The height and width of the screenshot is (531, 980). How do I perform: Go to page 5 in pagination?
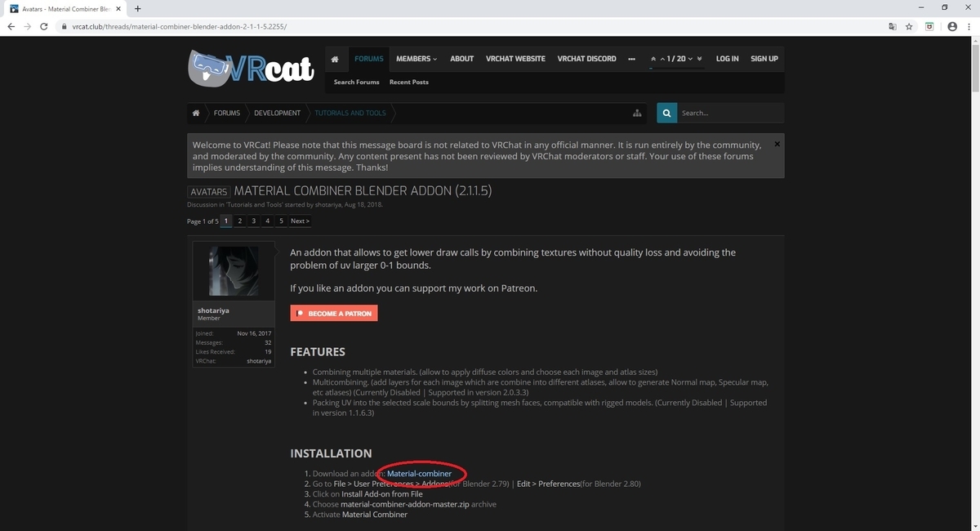point(281,221)
